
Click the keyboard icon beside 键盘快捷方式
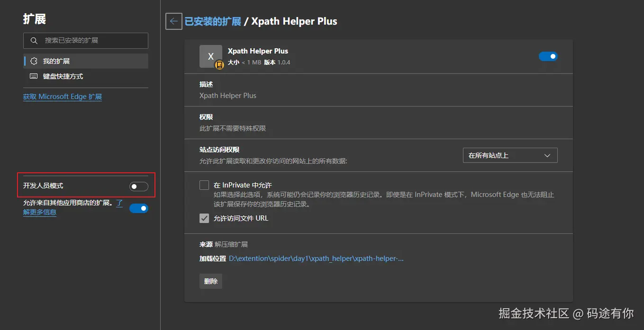[32, 76]
